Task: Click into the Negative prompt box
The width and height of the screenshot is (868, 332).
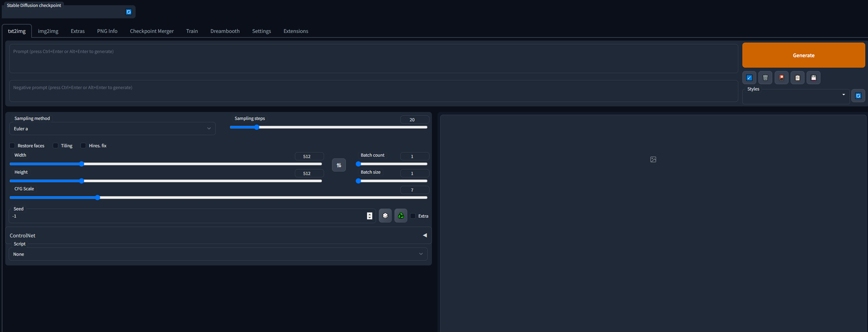Action: [x=374, y=91]
